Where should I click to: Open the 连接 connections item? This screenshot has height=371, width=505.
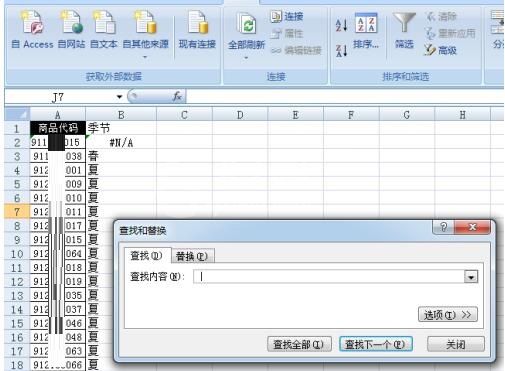[x=286, y=16]
